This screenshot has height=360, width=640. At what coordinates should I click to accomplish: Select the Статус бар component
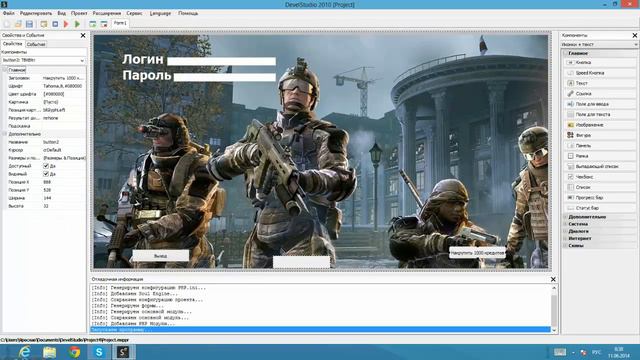point(600,208)
